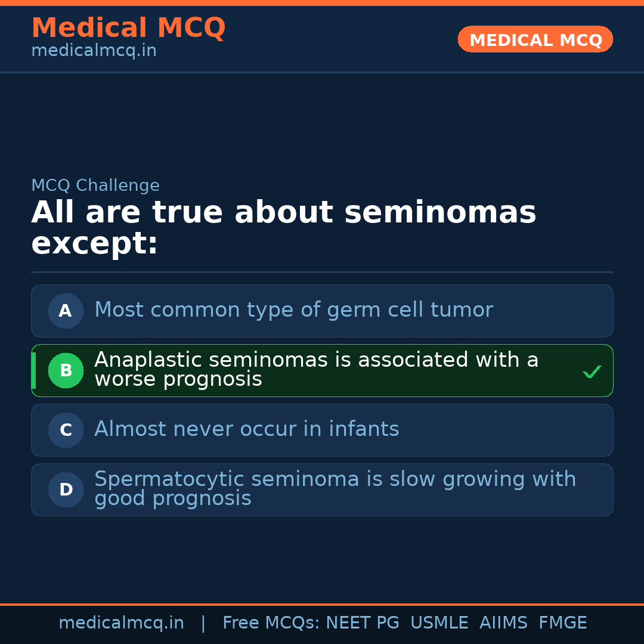Screen dimensions: 644x644
Task: Choose answer text 'Anaplastic seminomas is associated with a worse prognosis'
Action: coord(316,369)
